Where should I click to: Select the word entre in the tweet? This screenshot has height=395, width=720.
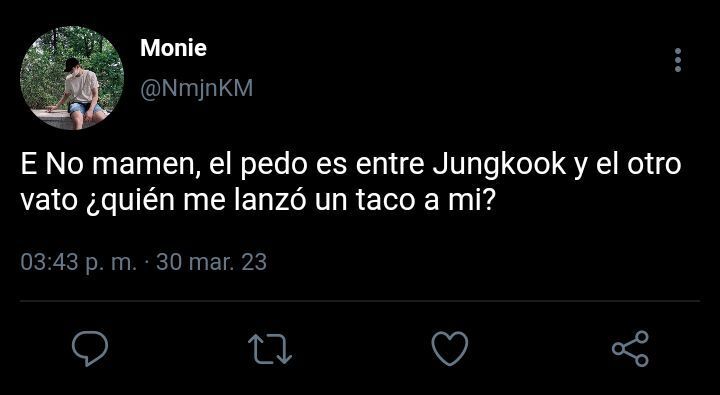coord(390,165)
